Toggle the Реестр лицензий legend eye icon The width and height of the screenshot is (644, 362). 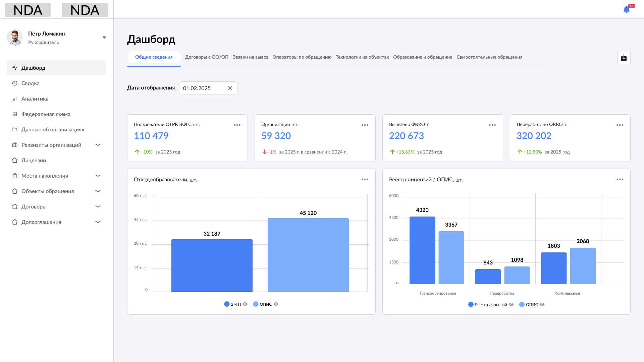(x=511, y=304)
